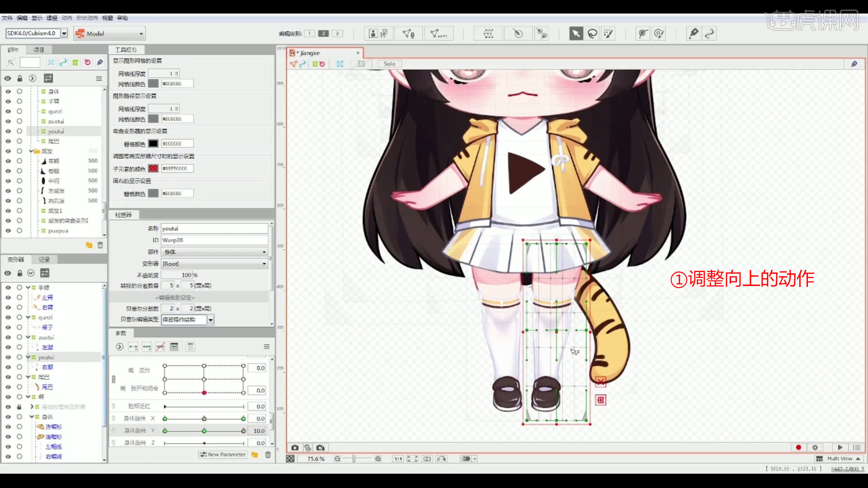Select edit level 1 button
This screenshot has height=488, width=868.
(310, 33)
